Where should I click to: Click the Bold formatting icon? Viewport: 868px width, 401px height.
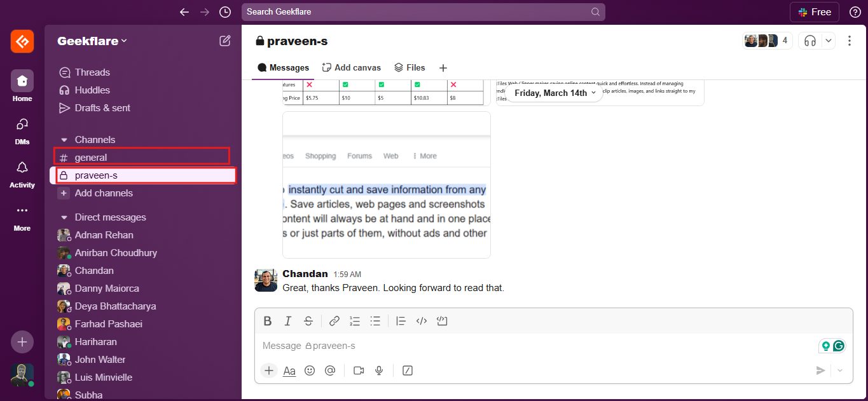pos(268,321)
